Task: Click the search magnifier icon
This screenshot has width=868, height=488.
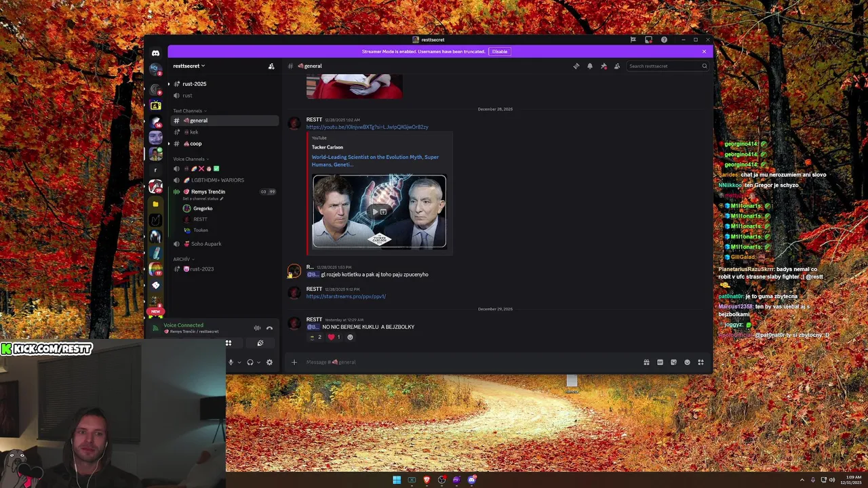Action: 705,66
